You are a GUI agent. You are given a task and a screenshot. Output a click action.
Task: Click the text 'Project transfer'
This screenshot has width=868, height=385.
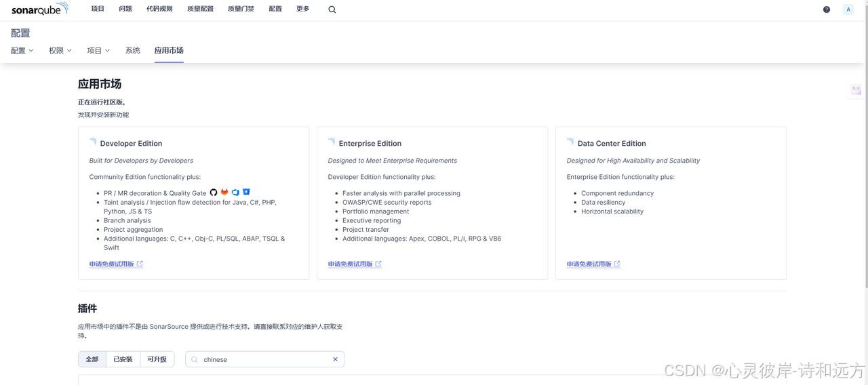pos(366,229)
